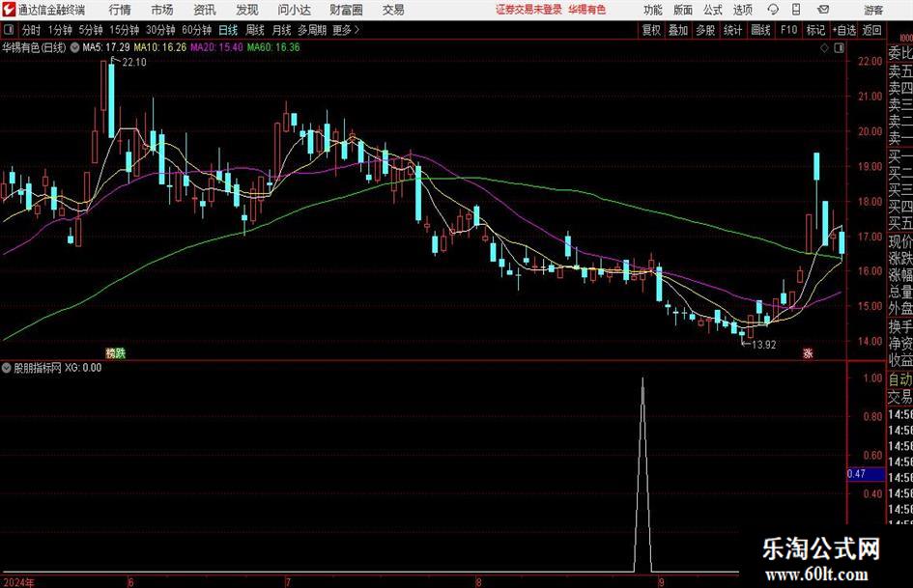Click the 华锡有色 stock name in title bar
This screenshot has width=913, height=588.
(587, 10)
